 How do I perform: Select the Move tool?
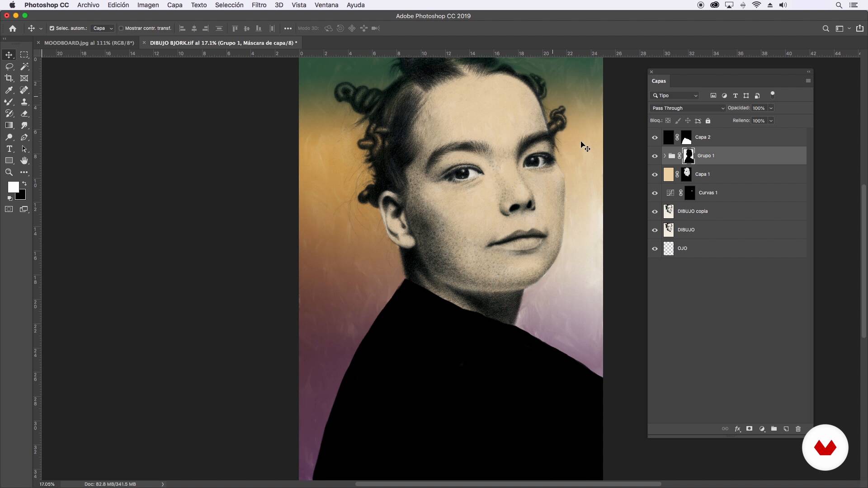9,55
